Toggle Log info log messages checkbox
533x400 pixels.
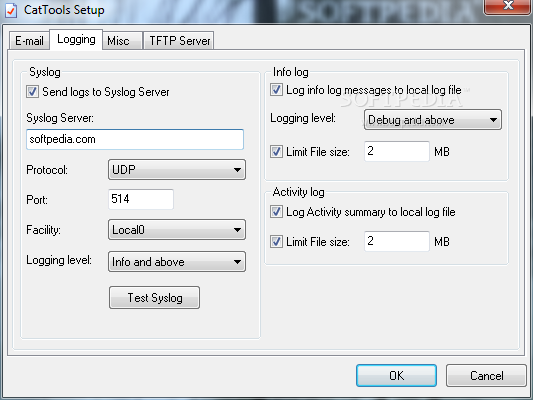[276, 90]
